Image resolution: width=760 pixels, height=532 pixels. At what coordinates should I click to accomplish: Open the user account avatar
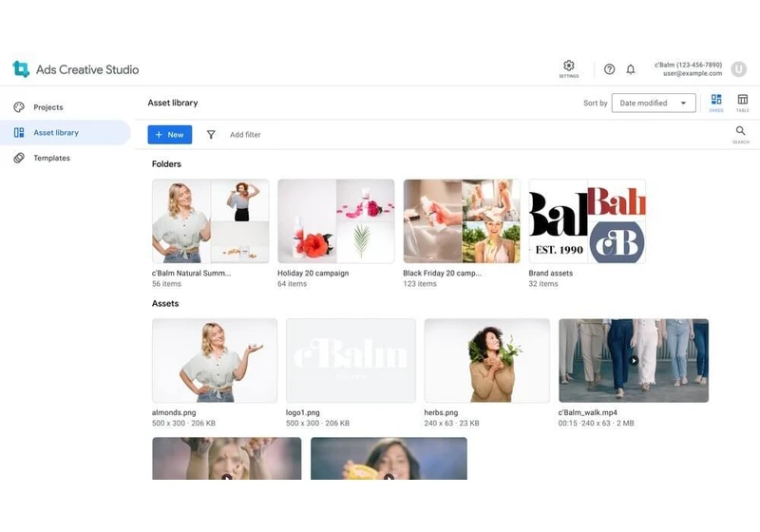click(739, 69)
